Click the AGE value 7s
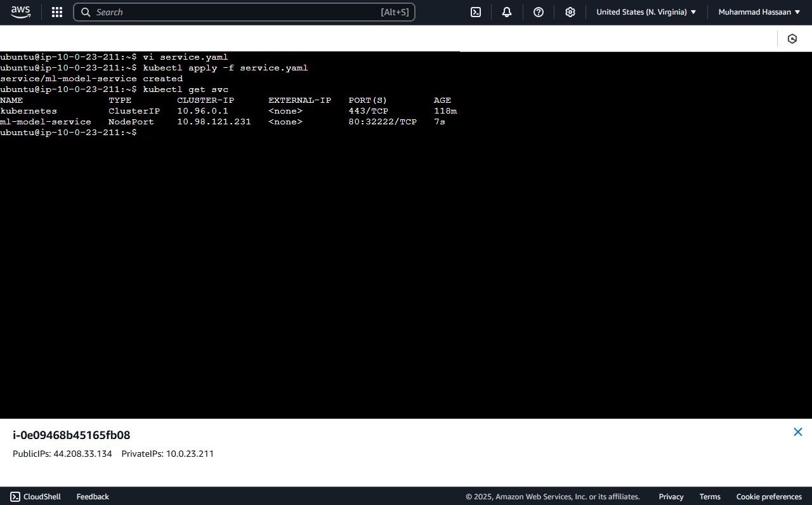This screenshot has height=505, width=812. (440, 122)
